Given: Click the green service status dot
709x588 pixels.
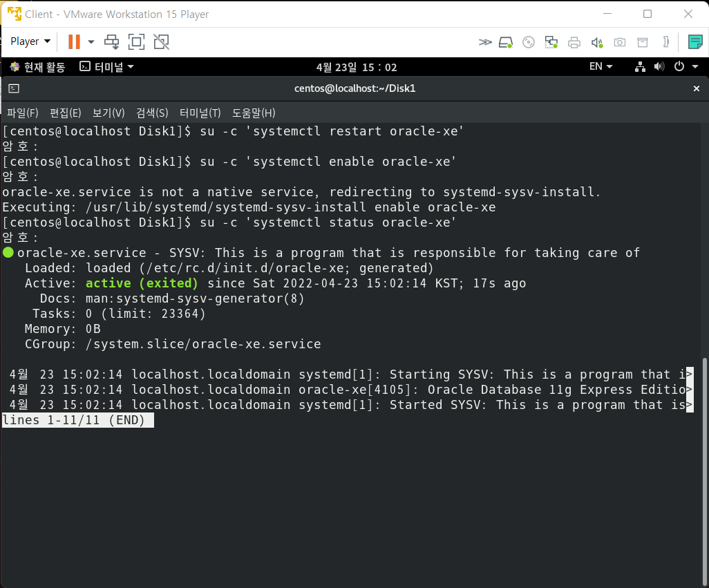Looking at the screenshot, I should (8, 252).
